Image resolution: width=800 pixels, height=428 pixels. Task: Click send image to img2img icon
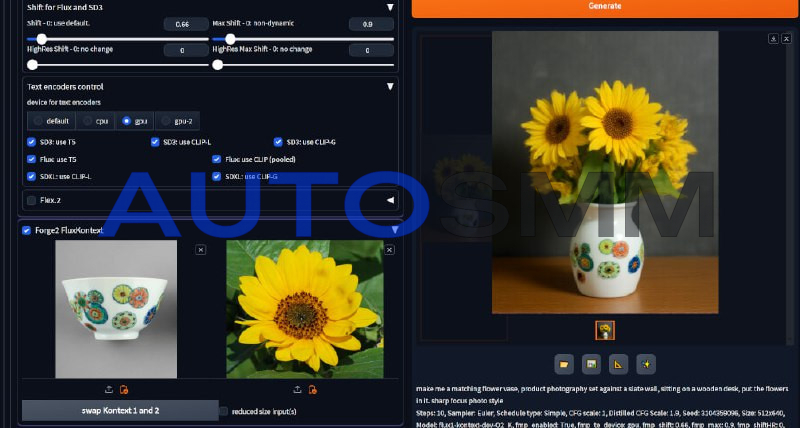(x=591, y=363)
